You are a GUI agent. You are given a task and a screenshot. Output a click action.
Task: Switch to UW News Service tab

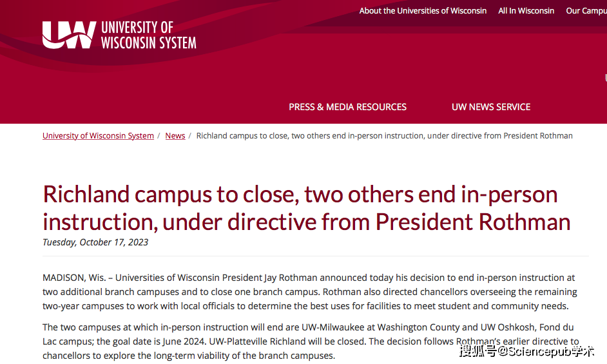click(x=491, y=107)
